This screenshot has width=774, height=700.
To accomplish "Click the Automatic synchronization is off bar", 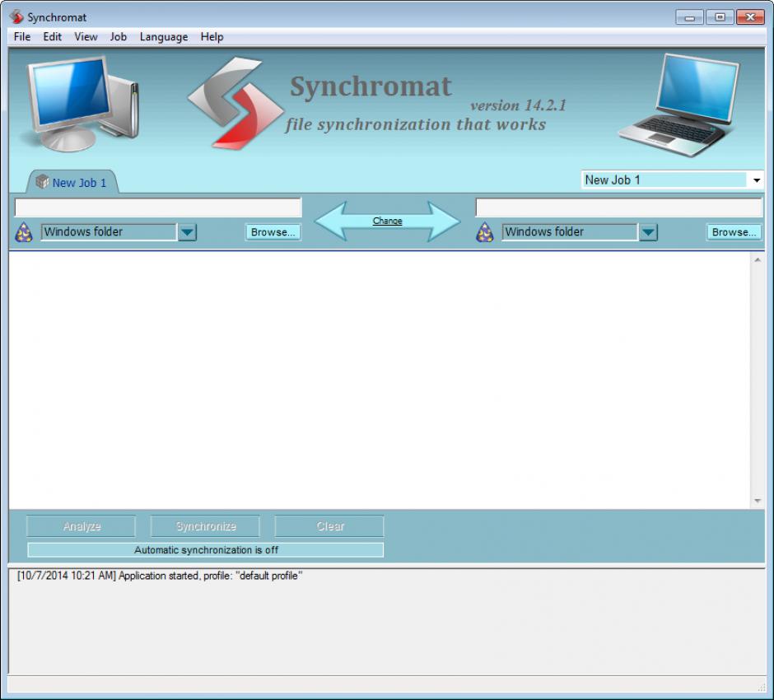I will pos(205,550).
